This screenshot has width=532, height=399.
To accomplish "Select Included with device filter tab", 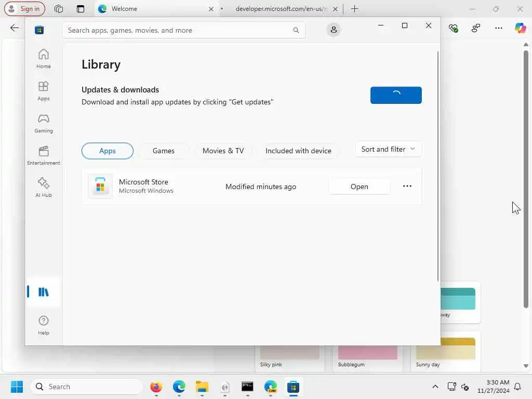I will (298, 151).
